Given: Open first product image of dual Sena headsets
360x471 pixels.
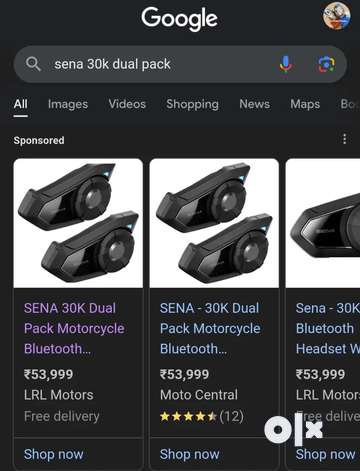Looking at the screenshot, I should point(78,223).
